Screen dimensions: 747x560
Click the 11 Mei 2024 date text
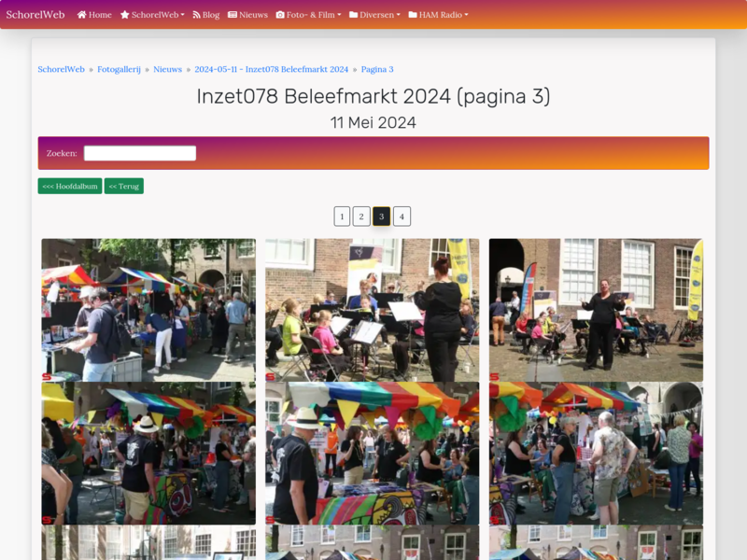coord(373,123)
